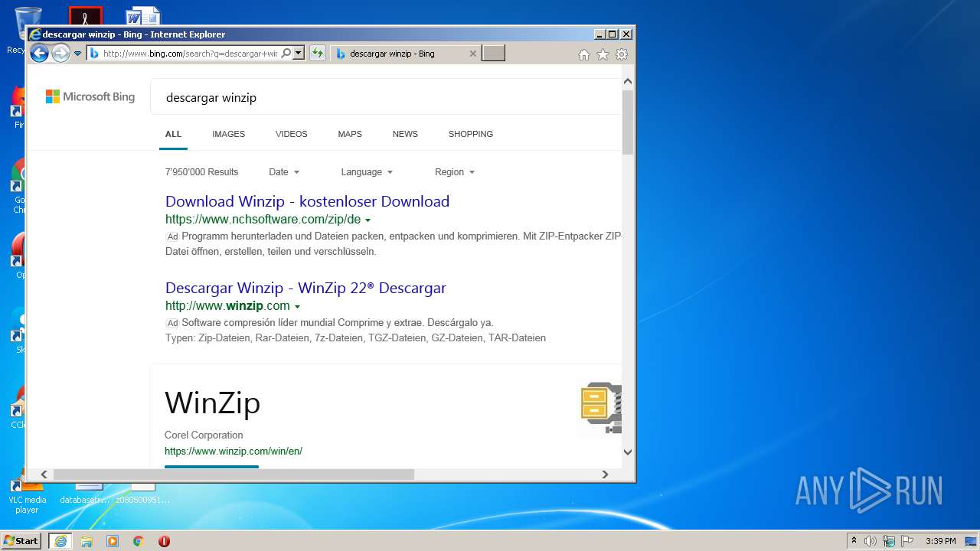Image resolution: width=980 pixels, height=551 pixels.
Task: Click the 3:39 PM clock
Action: point(940,541)
